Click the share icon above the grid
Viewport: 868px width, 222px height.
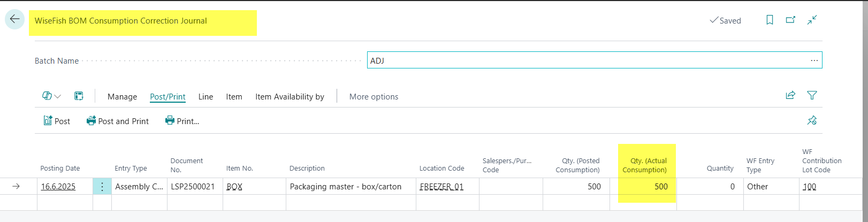click(x=790, y=95)
